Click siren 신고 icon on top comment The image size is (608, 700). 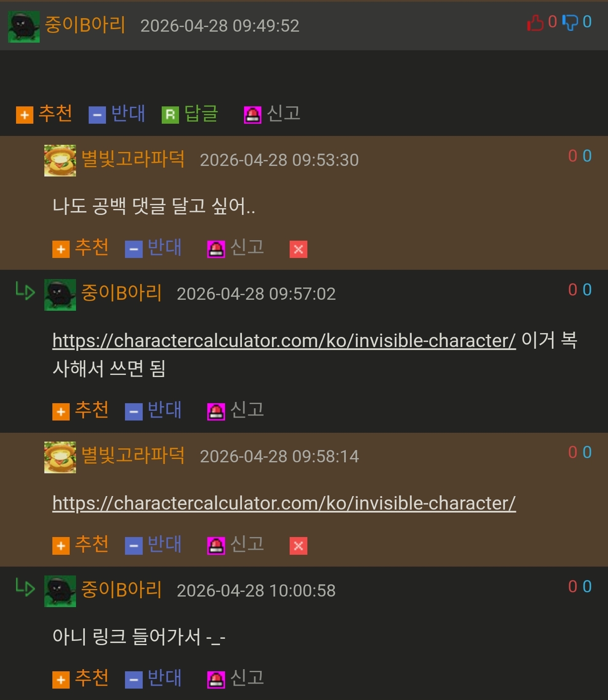pos(252,115)
